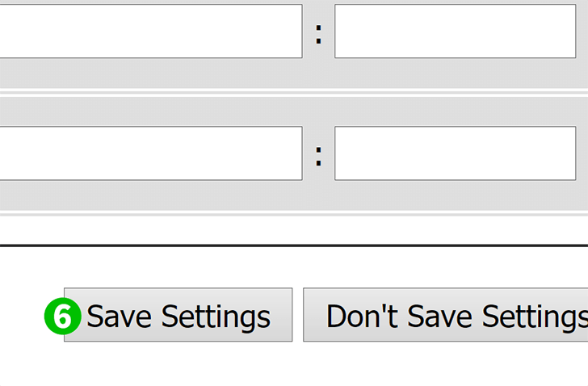Focus the lower right text input field
The width and height of the screenshot is (588, 386).
(x=456, y=153)
